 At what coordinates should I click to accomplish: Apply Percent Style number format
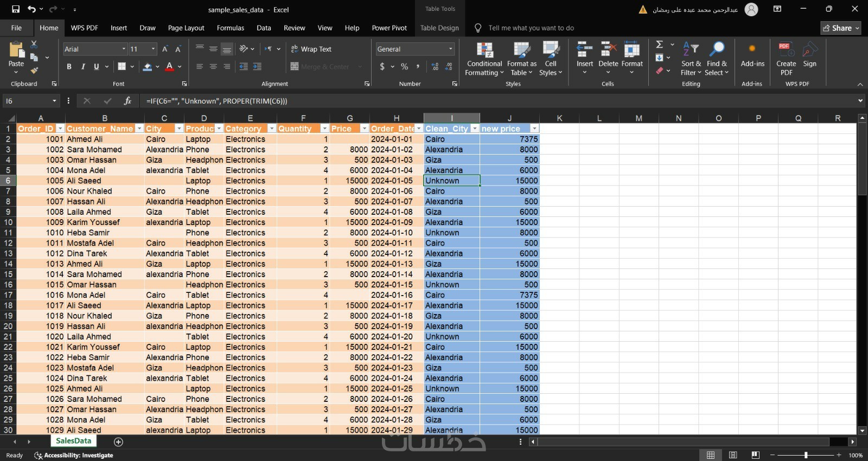coord(404,66)
